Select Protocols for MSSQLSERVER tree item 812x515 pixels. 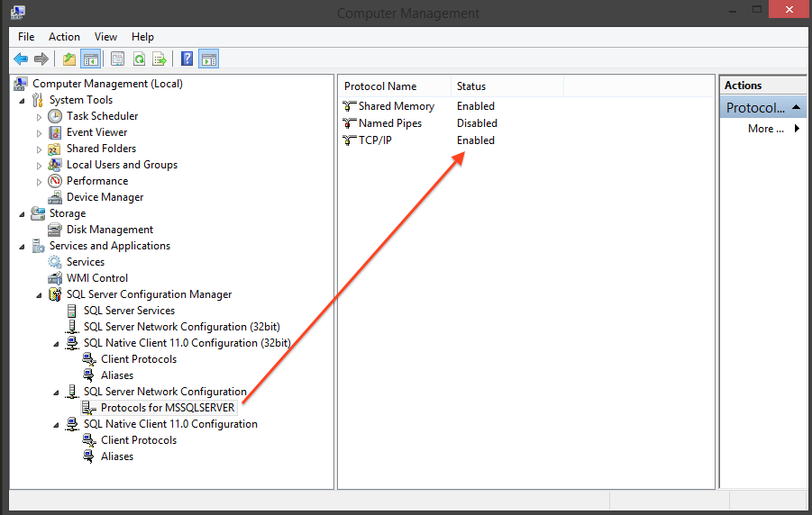(168, 408)
